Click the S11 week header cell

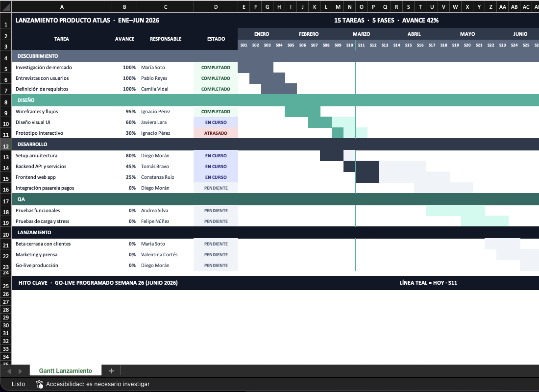pyautogui.click(x=361, y=45)
